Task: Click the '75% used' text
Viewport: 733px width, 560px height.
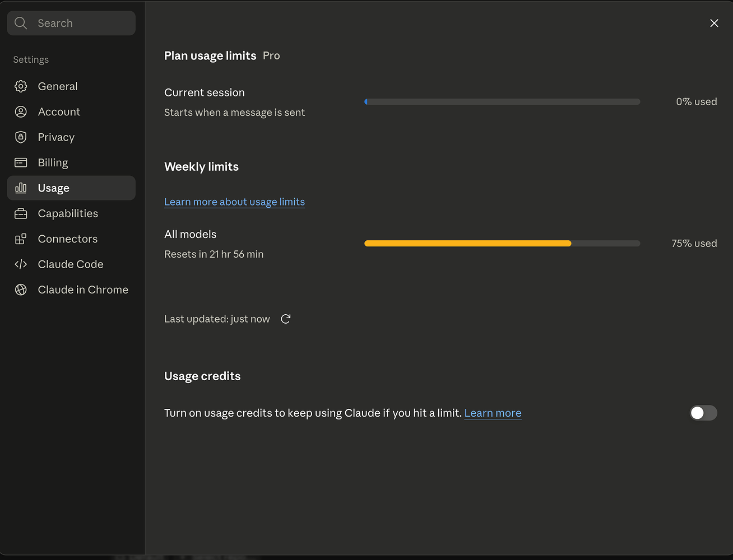Action: (694, 244)
